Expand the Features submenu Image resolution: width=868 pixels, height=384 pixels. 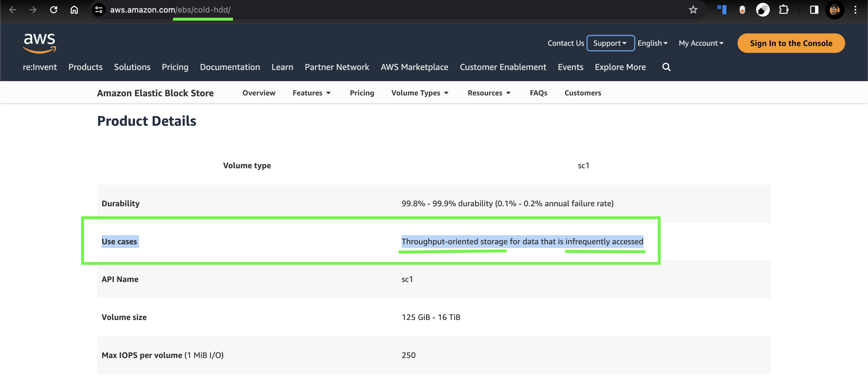(311, 93)
